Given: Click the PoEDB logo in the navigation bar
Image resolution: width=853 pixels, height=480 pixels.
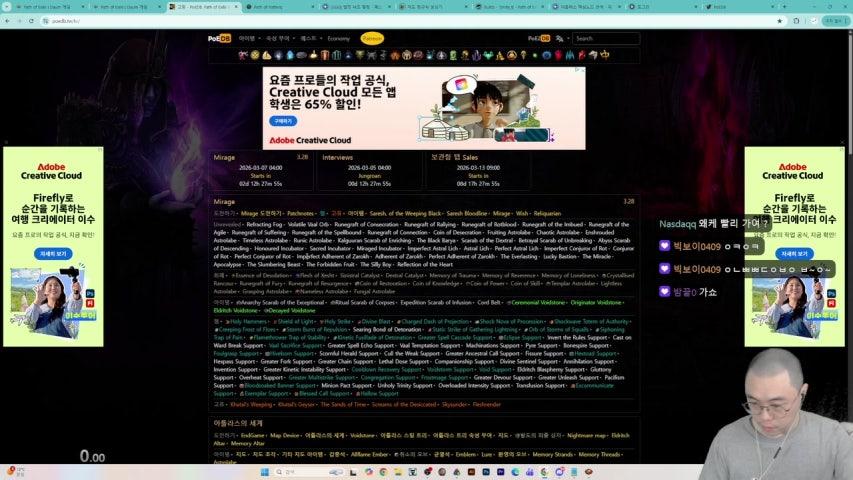Looking at the screenshot, I should coord(219,38).
